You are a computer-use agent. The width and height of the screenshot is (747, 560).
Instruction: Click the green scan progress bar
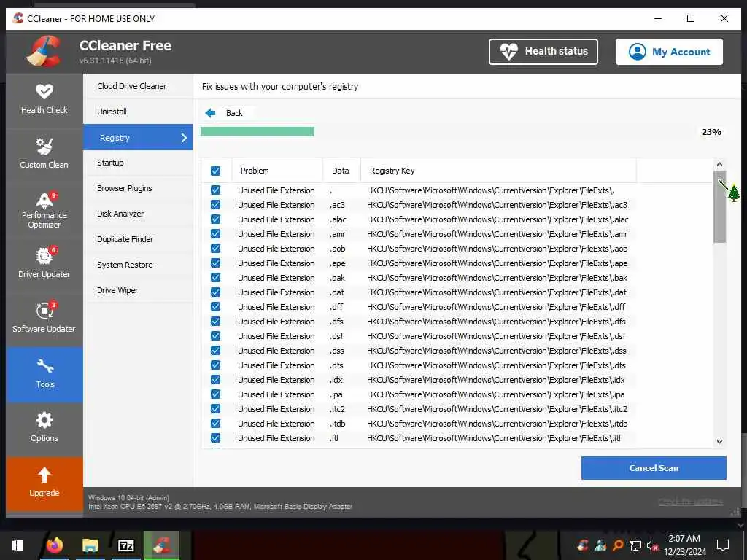click(x=258, y=131)
